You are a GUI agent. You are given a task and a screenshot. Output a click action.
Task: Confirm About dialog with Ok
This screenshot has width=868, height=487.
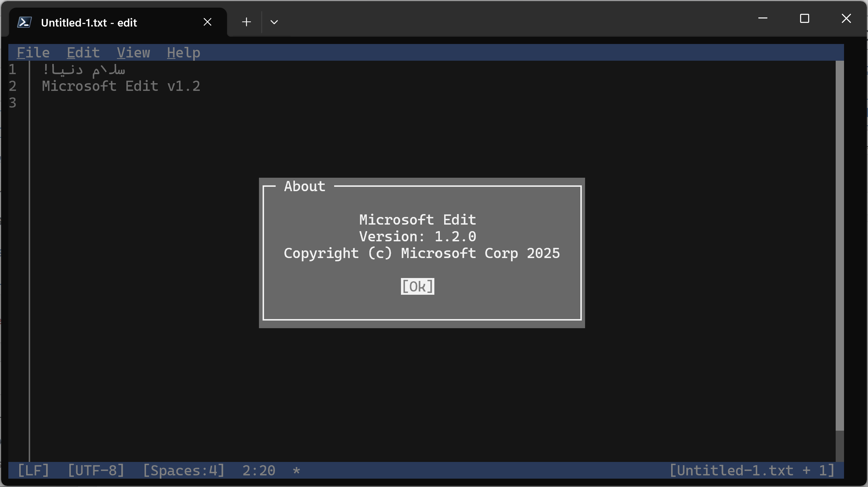click(x=417, y=286)
